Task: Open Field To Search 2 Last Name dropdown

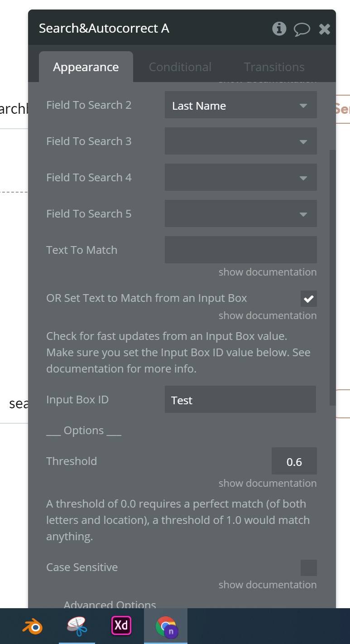Action: coord(240,105)
